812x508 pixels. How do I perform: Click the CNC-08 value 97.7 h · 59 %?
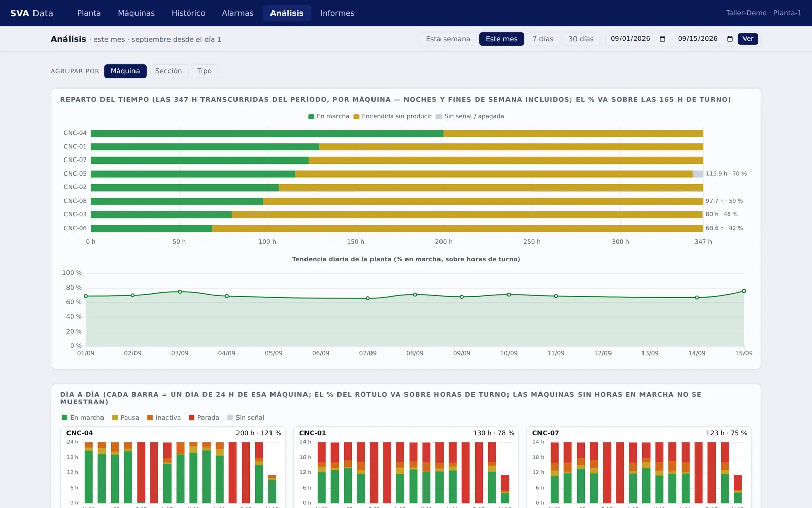(x=724, y=201)
